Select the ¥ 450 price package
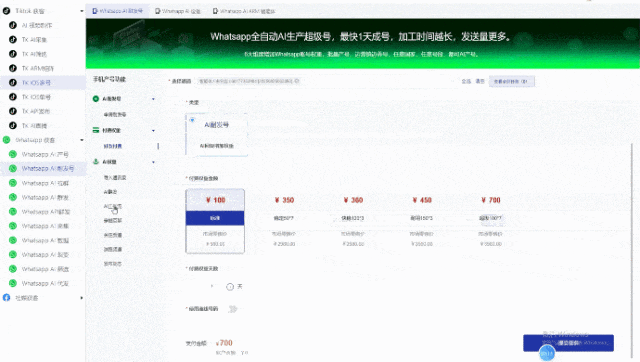640x362 pixels. click(422, 221)
